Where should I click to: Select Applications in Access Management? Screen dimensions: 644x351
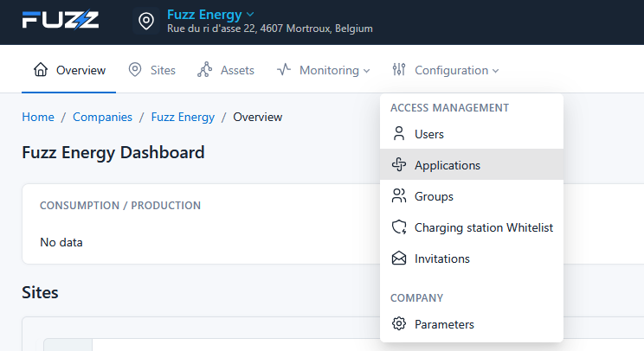(x=472, y=164)
